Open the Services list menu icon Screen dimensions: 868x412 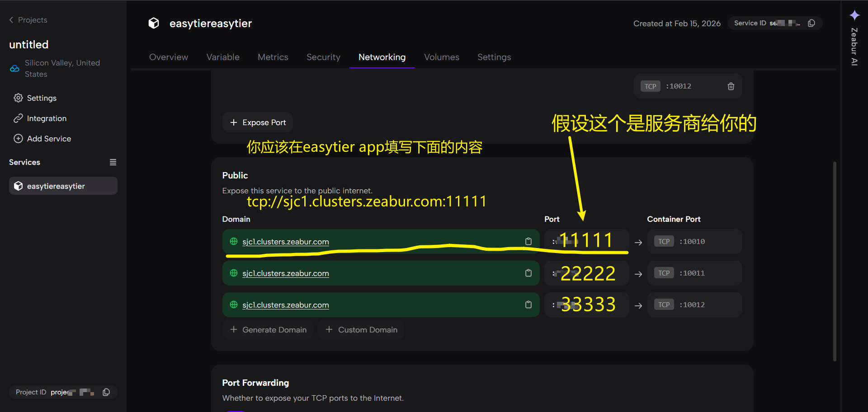[x=113, y=162]
